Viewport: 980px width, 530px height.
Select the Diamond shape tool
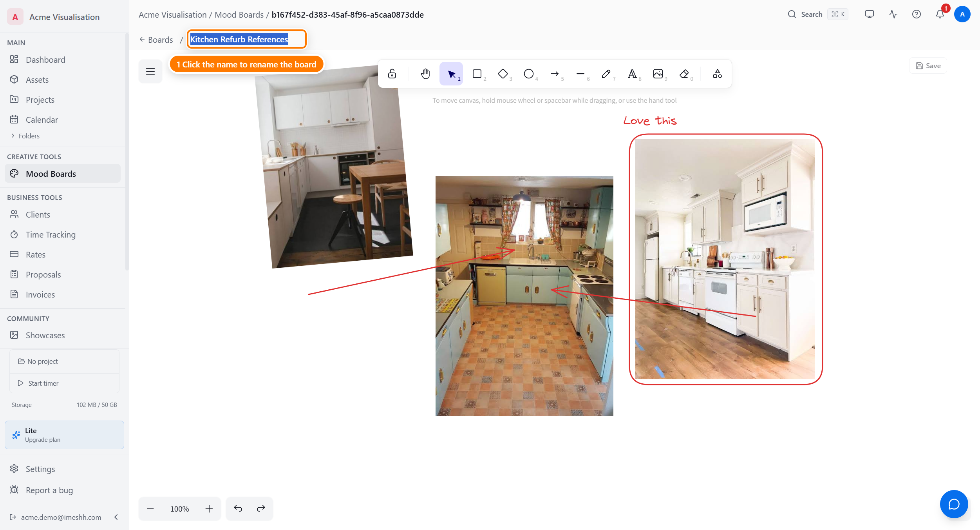tap(503, 74)
